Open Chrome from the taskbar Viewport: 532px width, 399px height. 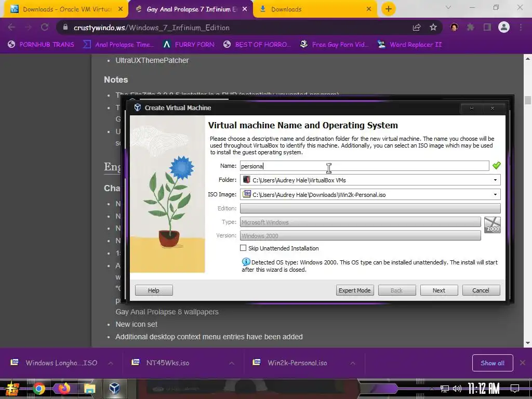coord(38,389)
